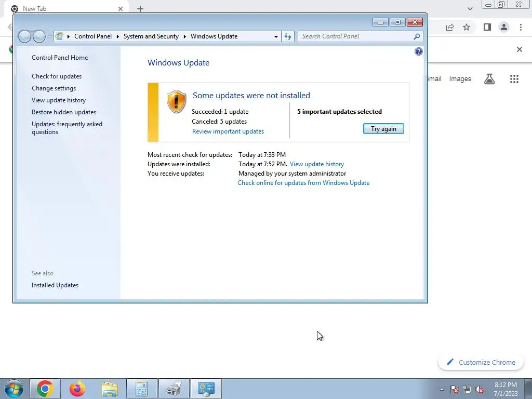Open the Windows Start menu orb
The height and width of the screenshot is (399, 532).
coord(14,389)
